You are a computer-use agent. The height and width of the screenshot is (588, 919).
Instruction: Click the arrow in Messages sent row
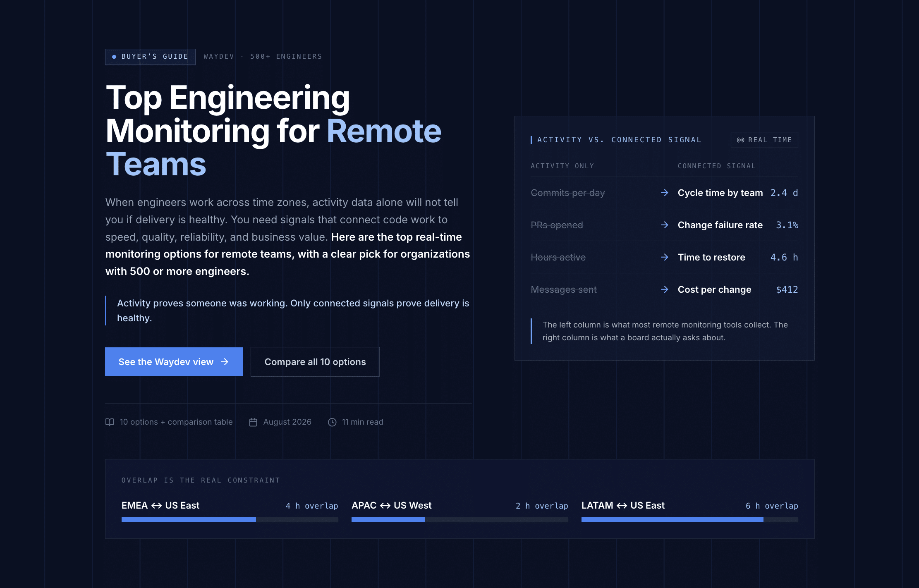(665, 289)
